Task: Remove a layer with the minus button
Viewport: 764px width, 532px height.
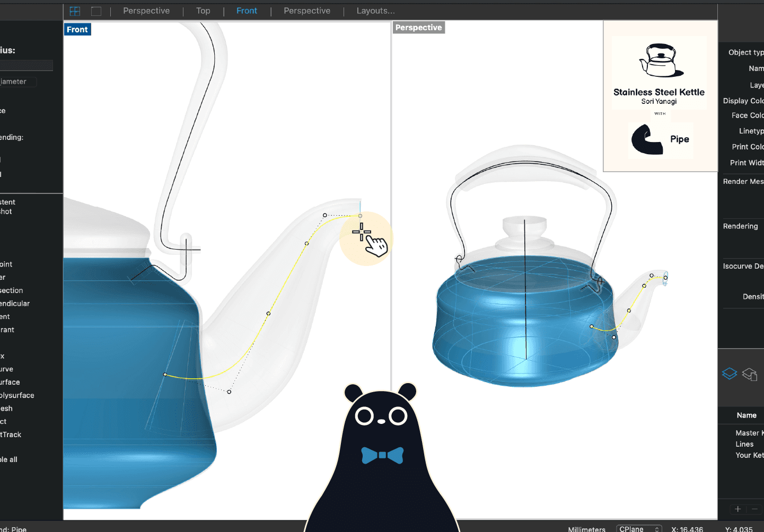Action: [754, 509]
